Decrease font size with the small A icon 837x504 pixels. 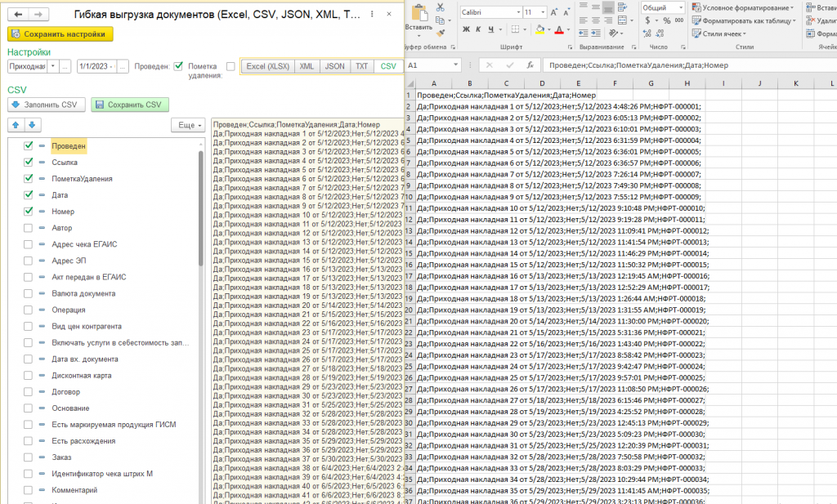(x=566, y=12)
